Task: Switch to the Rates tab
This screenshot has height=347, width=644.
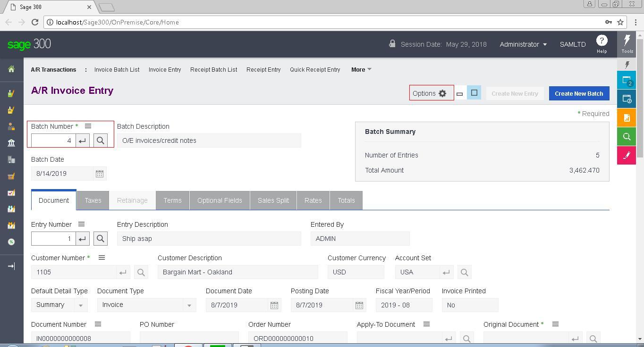Action: [x=313, y=200]
